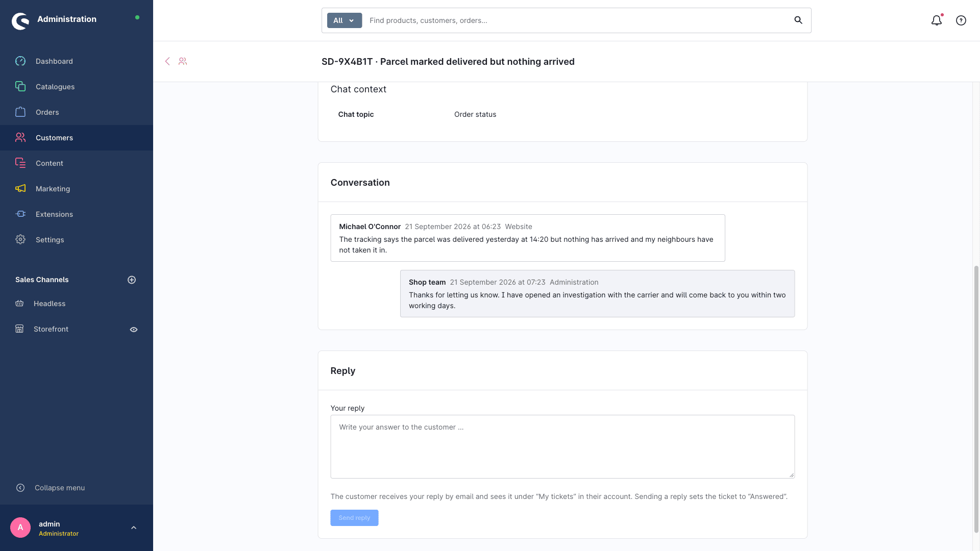Image resolution: width=980 pixels, height=551 pixels.
Task: Open the notifications bell
Action: [937, 20]
